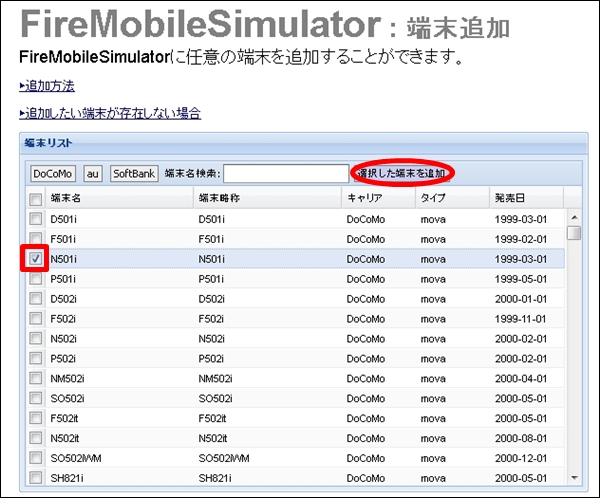Click the scrollbar down arrow
This screenshot has width=600, height=498.
click(574, 478)
